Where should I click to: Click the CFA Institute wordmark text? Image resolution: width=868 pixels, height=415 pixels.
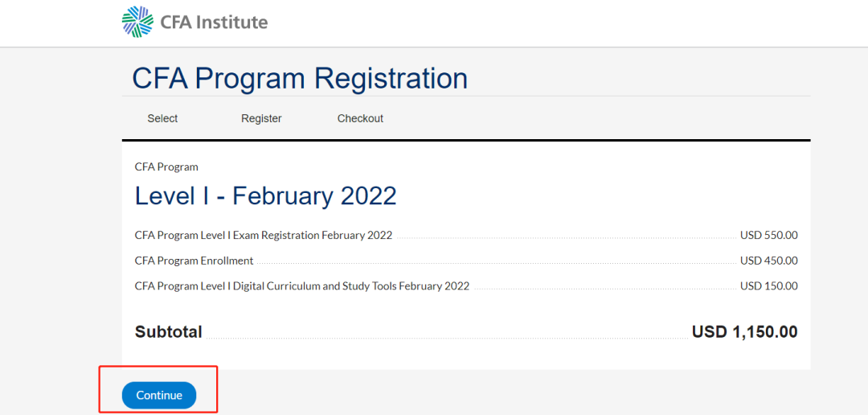coord(214,23)
